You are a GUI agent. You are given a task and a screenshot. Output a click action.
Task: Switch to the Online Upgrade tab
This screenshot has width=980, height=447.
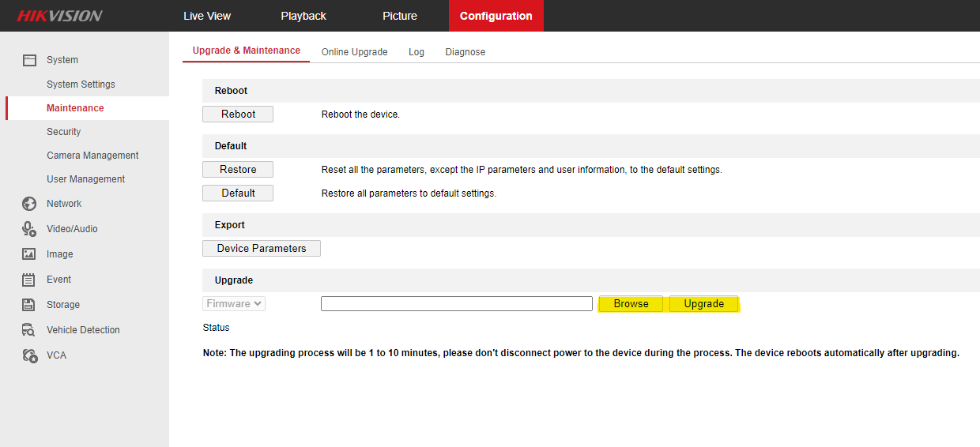(354, 52)
